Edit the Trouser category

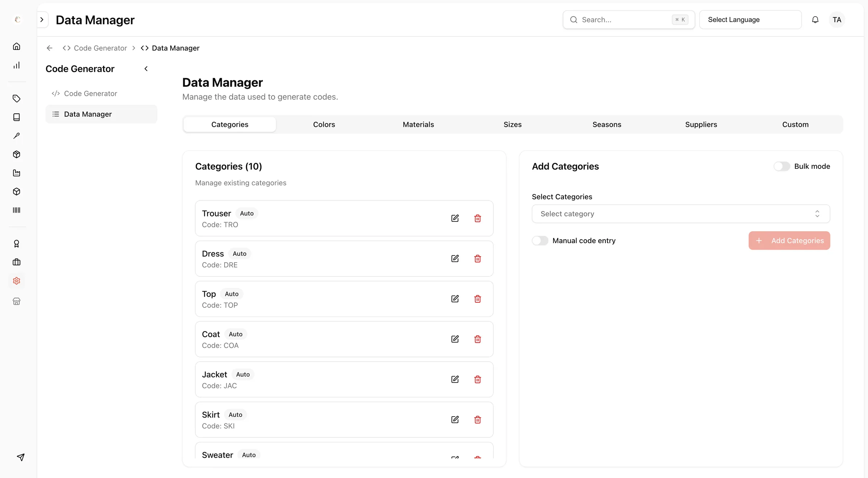[x=455, y=218]
